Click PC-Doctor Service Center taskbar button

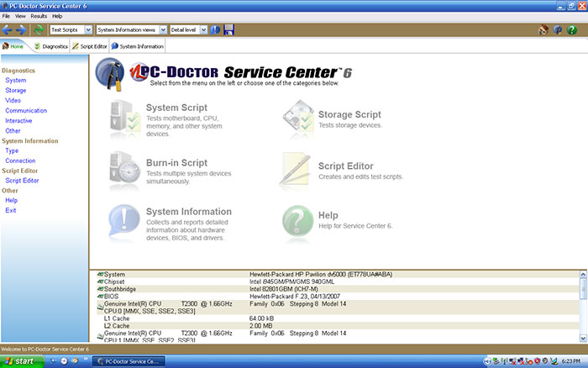tap(129, 361)
